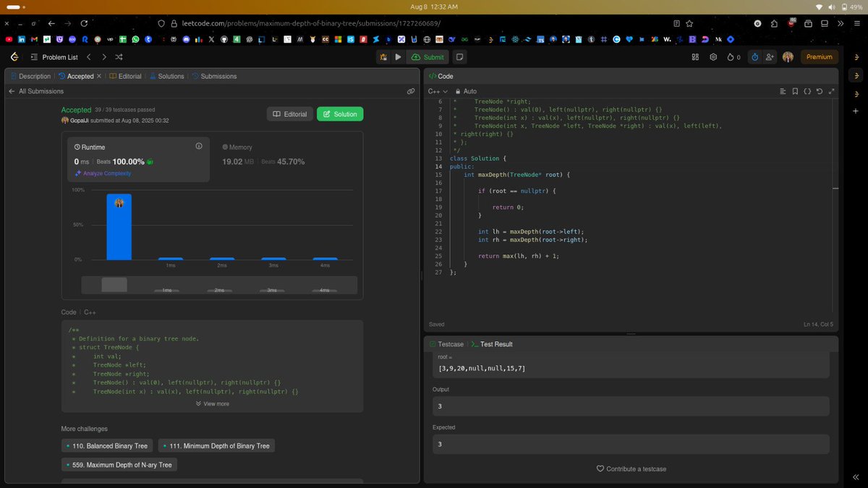Select the Testcase tab
This screenshot has width=868, height=488.
point(446,344)
